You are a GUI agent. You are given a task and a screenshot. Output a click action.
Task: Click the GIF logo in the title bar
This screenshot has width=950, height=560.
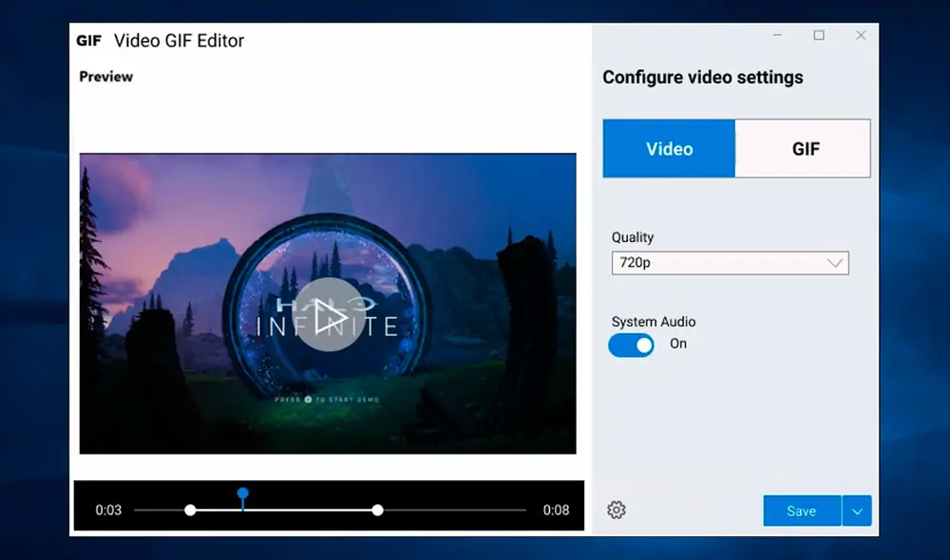pyautogui.click(x=88, y=41)
